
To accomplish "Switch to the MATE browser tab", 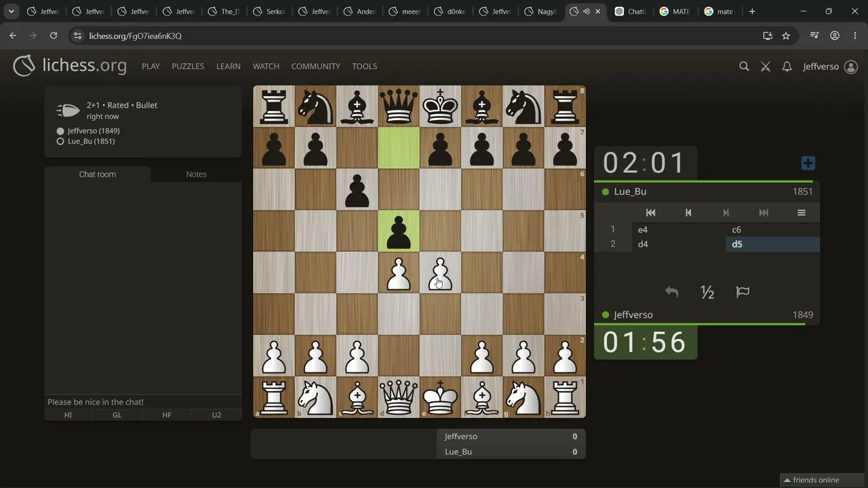I will point(675,12).
